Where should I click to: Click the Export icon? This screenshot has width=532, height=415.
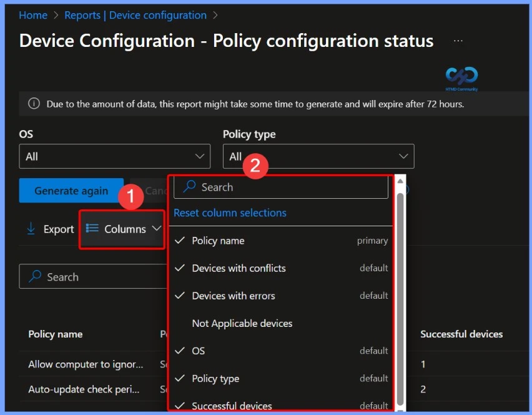pos(31,229)
